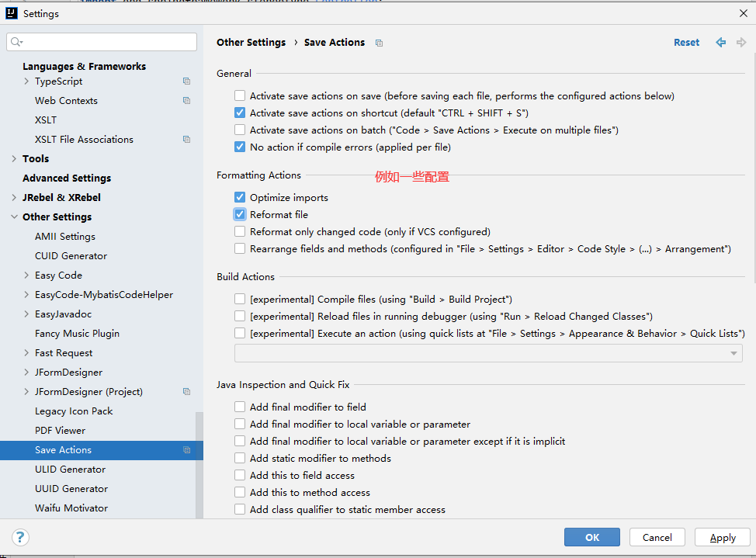
Task: Enable Reformat only changed code
Action: tap(240, 231)
